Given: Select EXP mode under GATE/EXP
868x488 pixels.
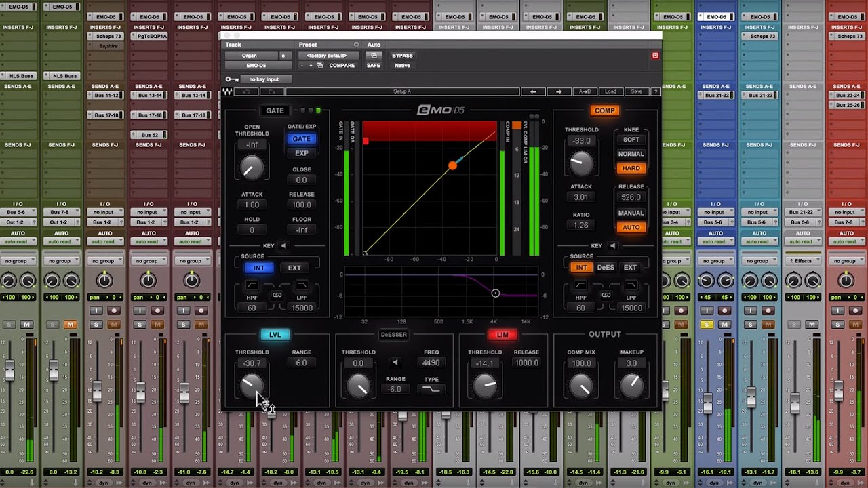Looking at the screenshot, I should pos(302,153).
